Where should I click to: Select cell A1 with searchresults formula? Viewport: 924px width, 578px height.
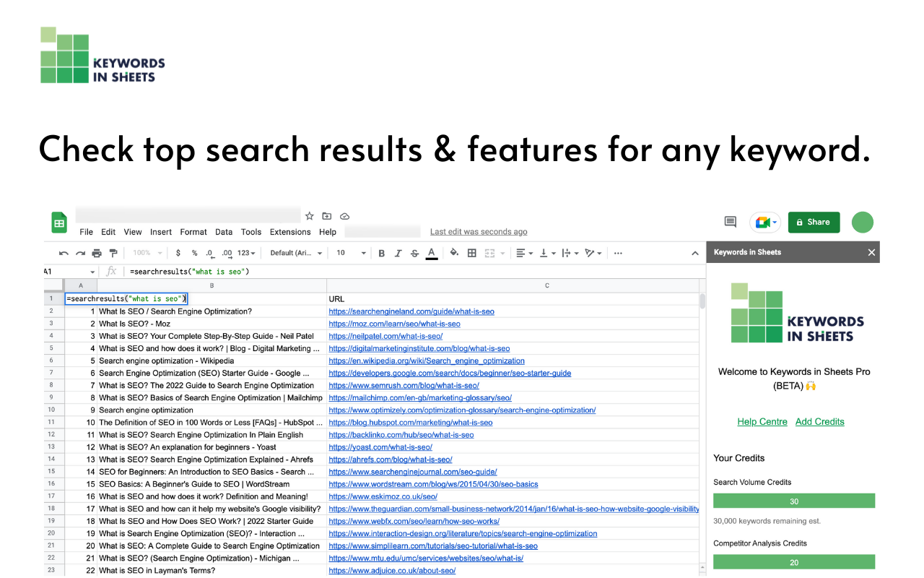point(126,298)
